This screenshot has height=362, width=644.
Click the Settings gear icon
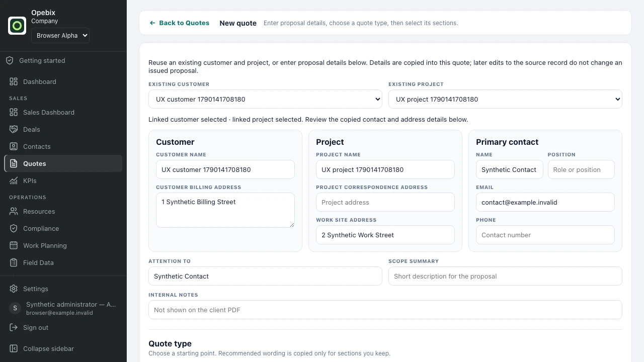(x=14, y=289)
